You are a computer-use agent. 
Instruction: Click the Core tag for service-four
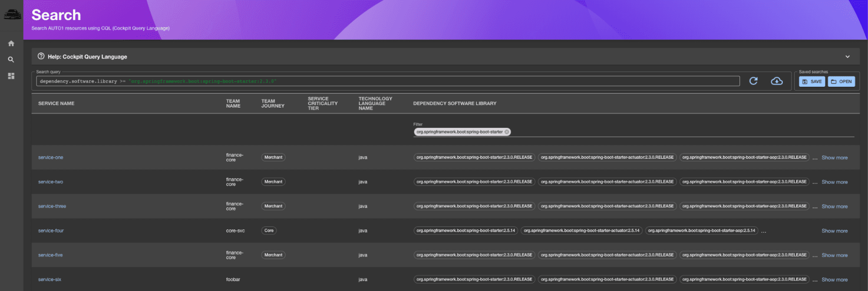pyautogui.click(x=269, y=231)
